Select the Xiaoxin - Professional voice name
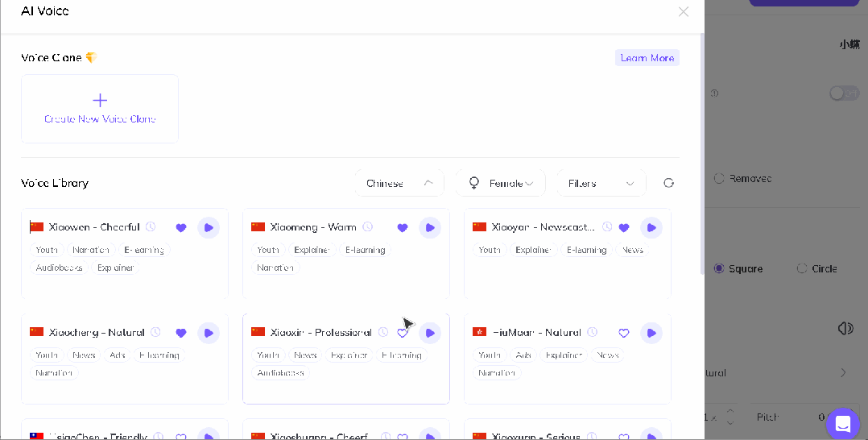Viewport: 868px width, 440px height. [x=321, y=333]
